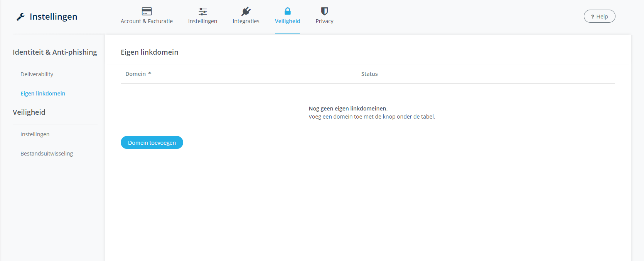The width and height of the screenshot is (644, 261).
Task: Click the plug icon for Integraties
Action: 246,11
